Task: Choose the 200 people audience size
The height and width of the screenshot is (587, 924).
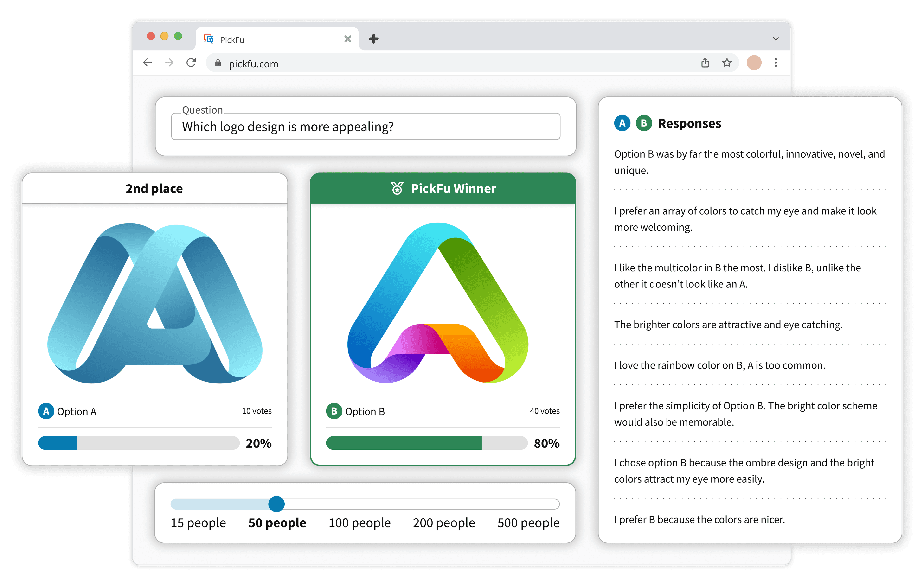Action: (x=444, y=523)
